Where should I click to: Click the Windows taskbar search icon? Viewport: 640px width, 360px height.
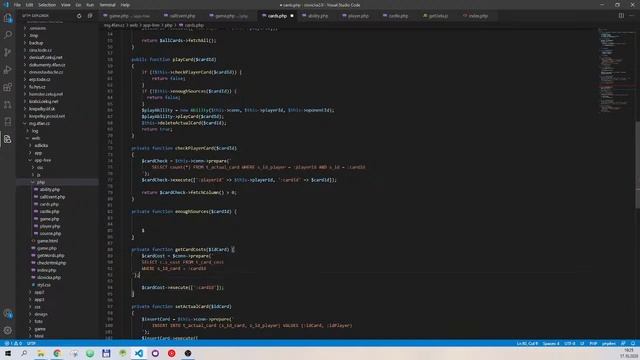24,353
